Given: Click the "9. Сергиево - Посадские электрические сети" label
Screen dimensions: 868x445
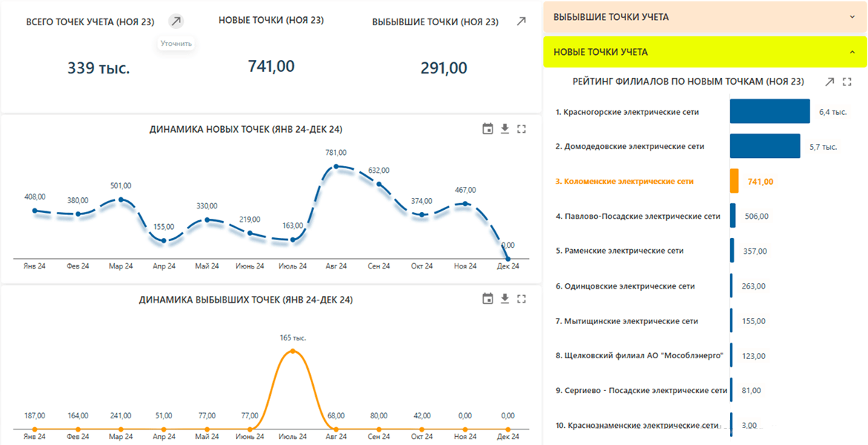Looking at the screenshot, I should [x=641, y=391].
